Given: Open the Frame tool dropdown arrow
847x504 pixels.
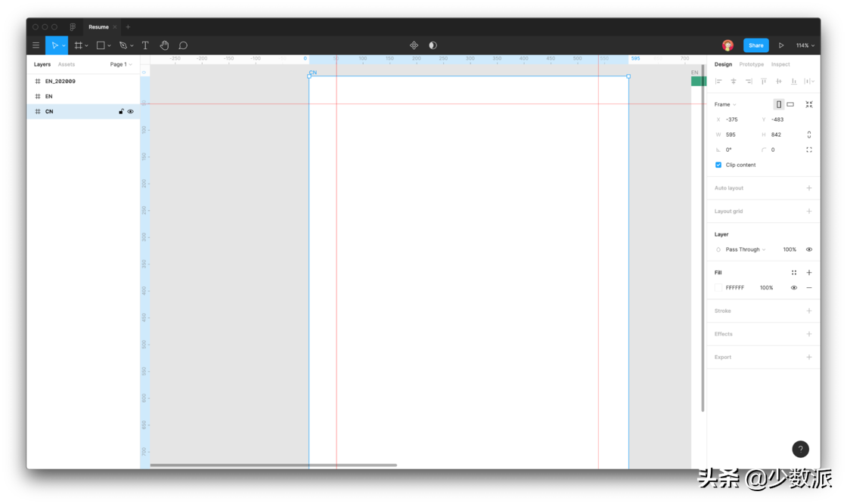Looking at the screenshot, I should [86, 46].
